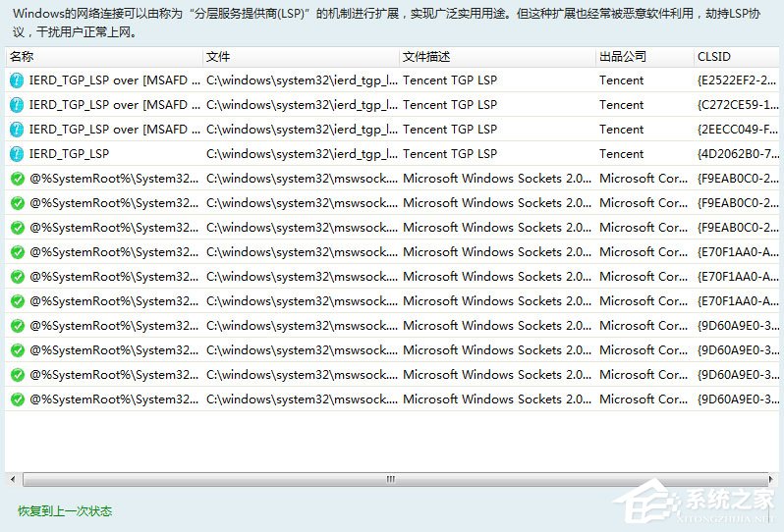Click the file path cell in the {4D2062B0-7 row
The height and width of the screenshot is (532, 784).
[x=302, y=154]
